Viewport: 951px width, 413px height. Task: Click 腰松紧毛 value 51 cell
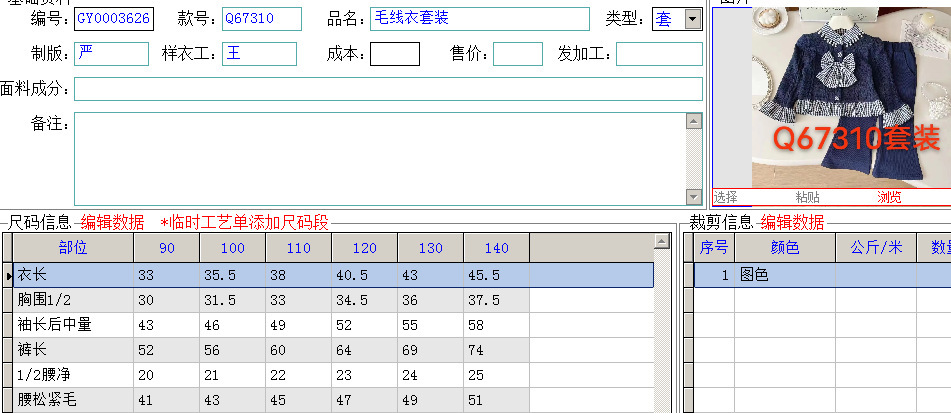(x=497, y=400)
